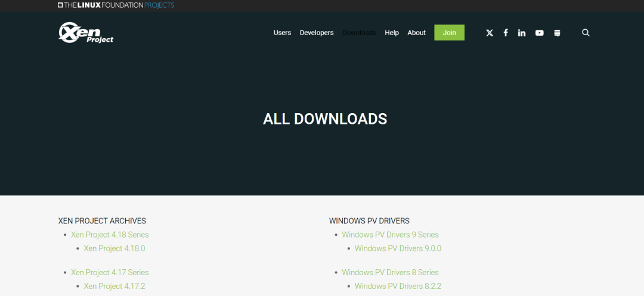Open the search magnifier icon

click(x=586, y=33)
